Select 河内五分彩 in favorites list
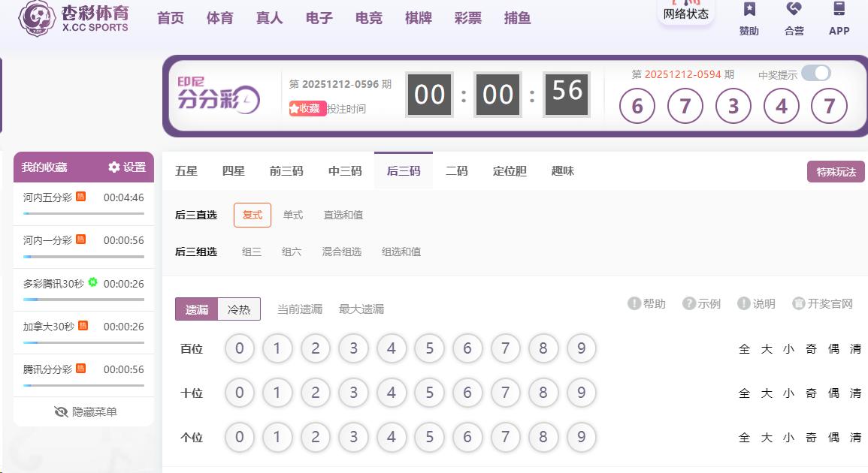Image resolution: width=868 pixels, height=473 pixels. click(48, 197)
